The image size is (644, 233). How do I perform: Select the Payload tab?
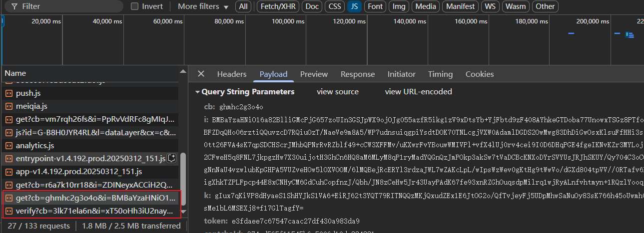(x=273, y=74)
